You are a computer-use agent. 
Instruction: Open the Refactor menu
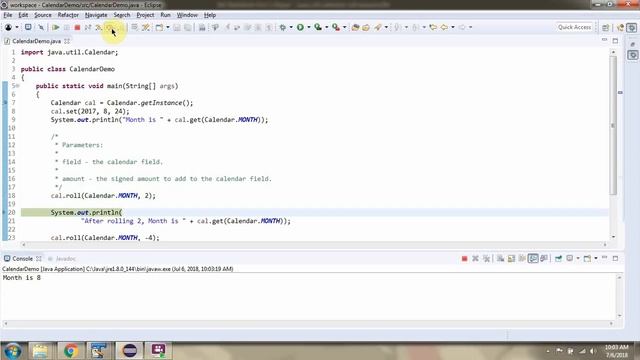68,15
